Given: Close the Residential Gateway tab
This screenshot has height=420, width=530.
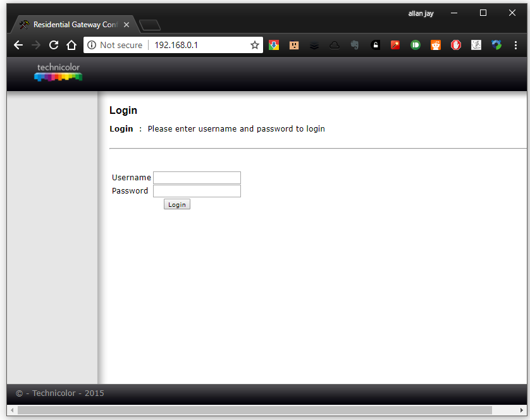Looking at the screenshot, I should pyautogui.click(x=126, y=25).
